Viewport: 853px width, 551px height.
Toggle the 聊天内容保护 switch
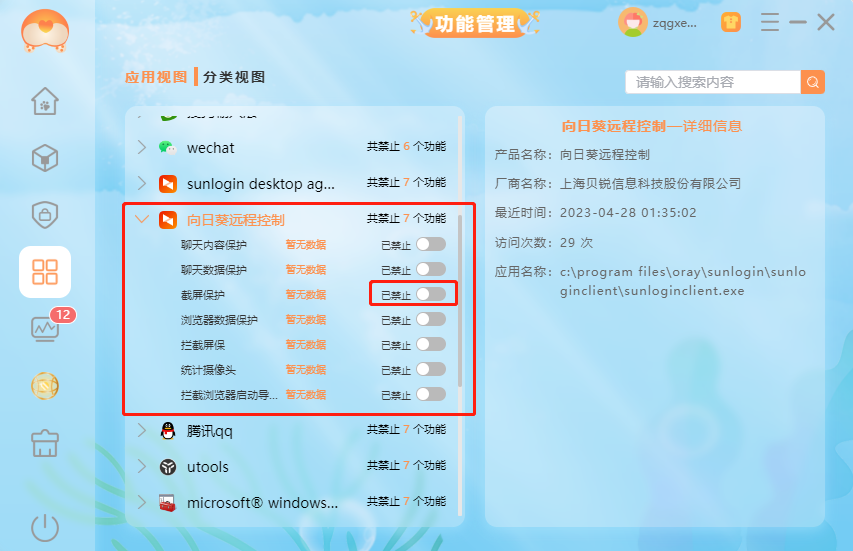(x=431, y=244)
